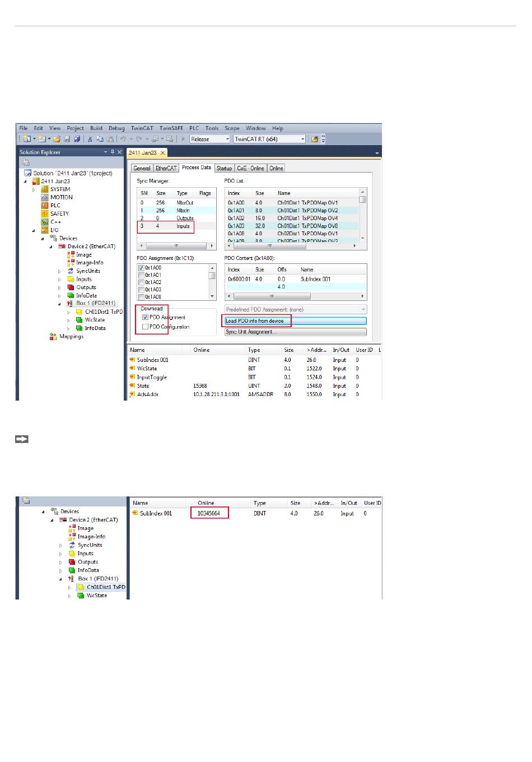This screenshot has height=762, width=532.
Task: Switch to the CoE - Online tab
Action: pyautogui.click(x=250, y=168)
